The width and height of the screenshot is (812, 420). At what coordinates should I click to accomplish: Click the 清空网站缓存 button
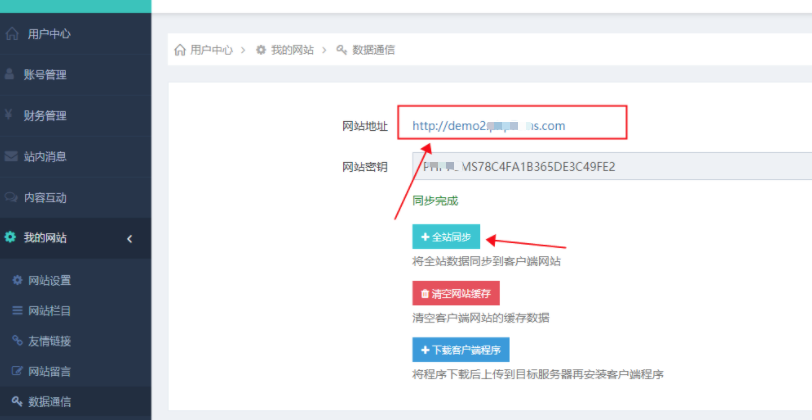pos(456,294)
